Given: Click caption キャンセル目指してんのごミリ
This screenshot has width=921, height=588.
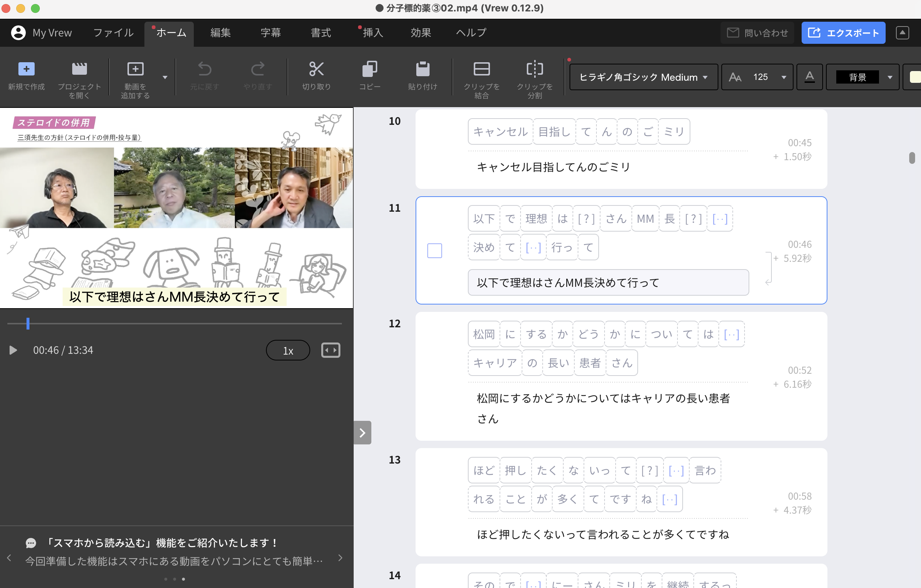Looking at the screenshot, I should tap(553, 167).
